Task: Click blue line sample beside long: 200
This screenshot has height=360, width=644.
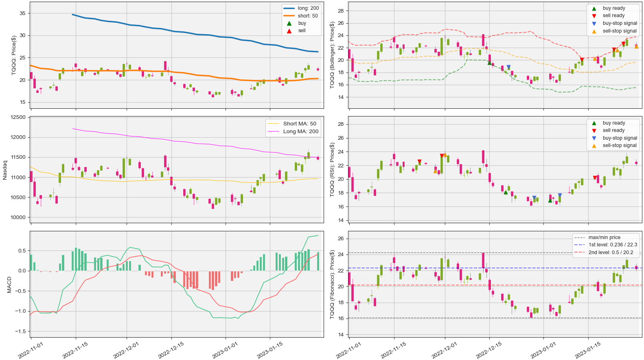Action: click(289, 8)
